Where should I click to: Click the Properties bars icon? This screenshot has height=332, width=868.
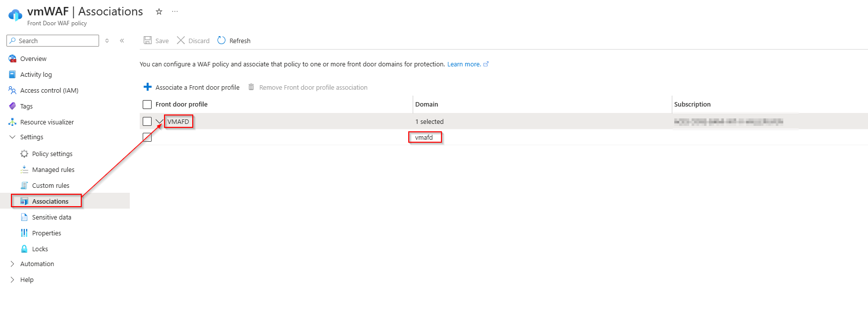(x=24, y=233)
